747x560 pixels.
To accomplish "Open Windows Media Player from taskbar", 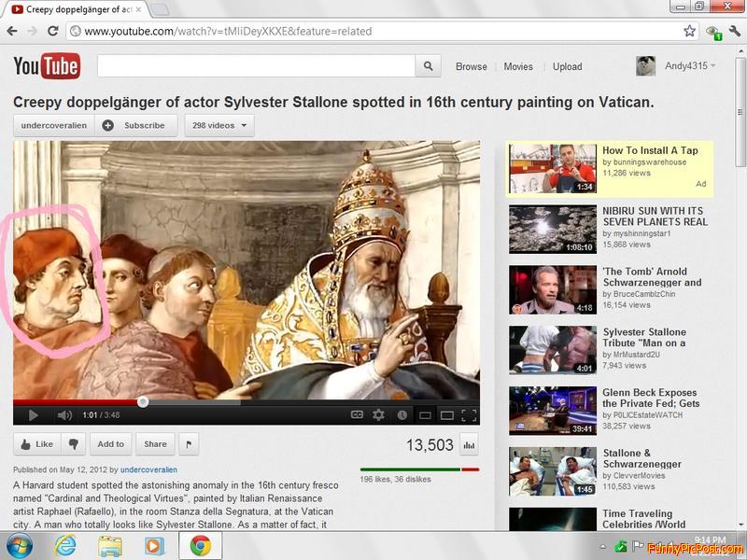I will 154,546.
